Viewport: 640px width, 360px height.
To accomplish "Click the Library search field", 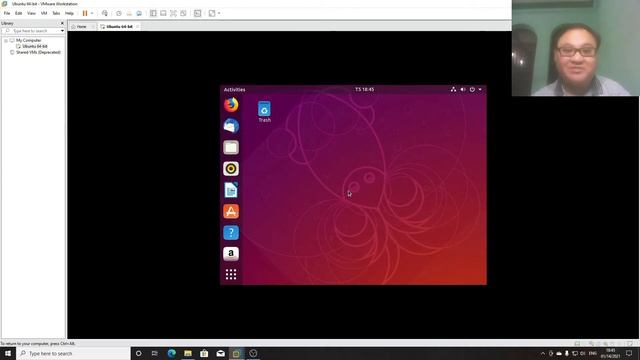I will (32, 31).
